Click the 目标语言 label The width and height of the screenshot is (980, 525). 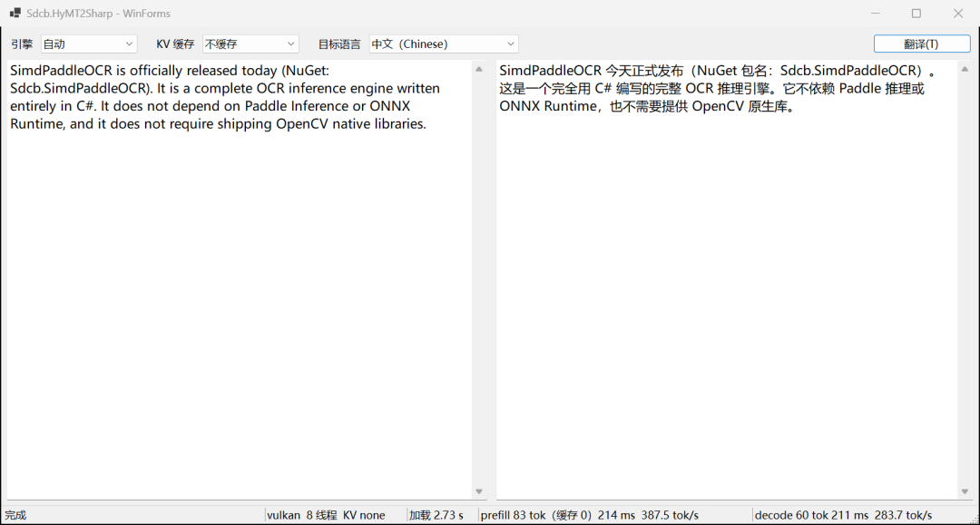[x=339, y=44]
